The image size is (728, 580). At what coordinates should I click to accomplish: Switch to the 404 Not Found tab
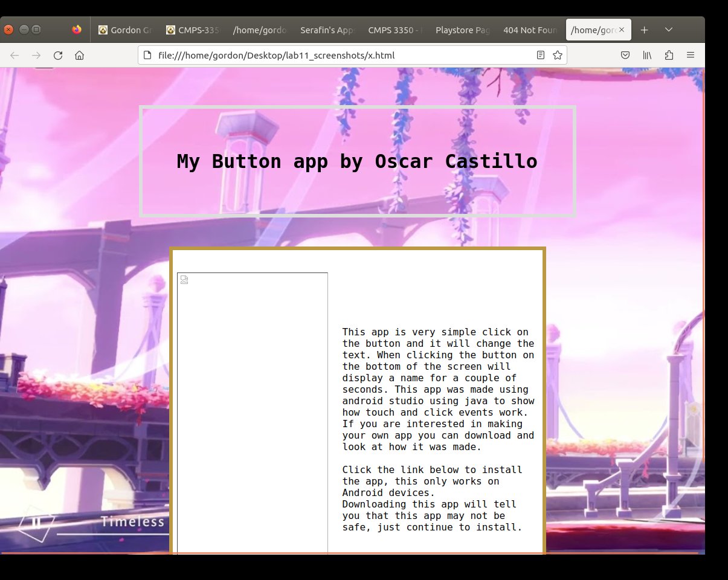[530, 30]
